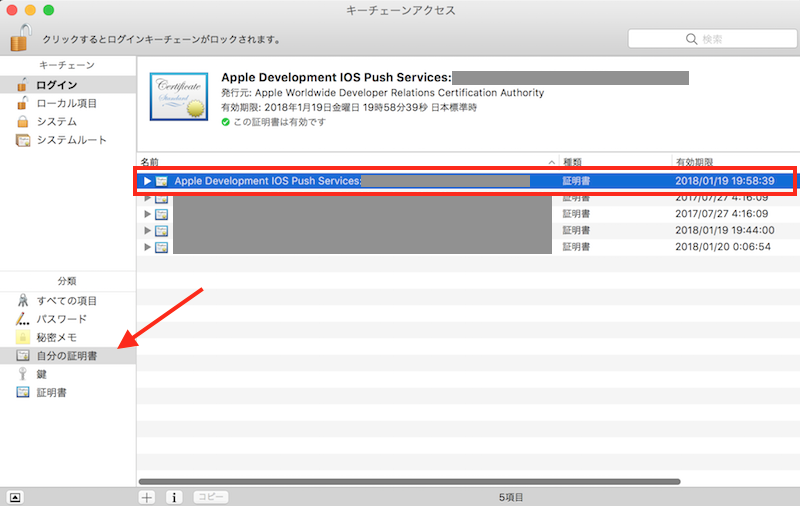Viewport: 800px width, 506px height.
Task: Click the magnifier icon in search field
Action: [691, 39]
